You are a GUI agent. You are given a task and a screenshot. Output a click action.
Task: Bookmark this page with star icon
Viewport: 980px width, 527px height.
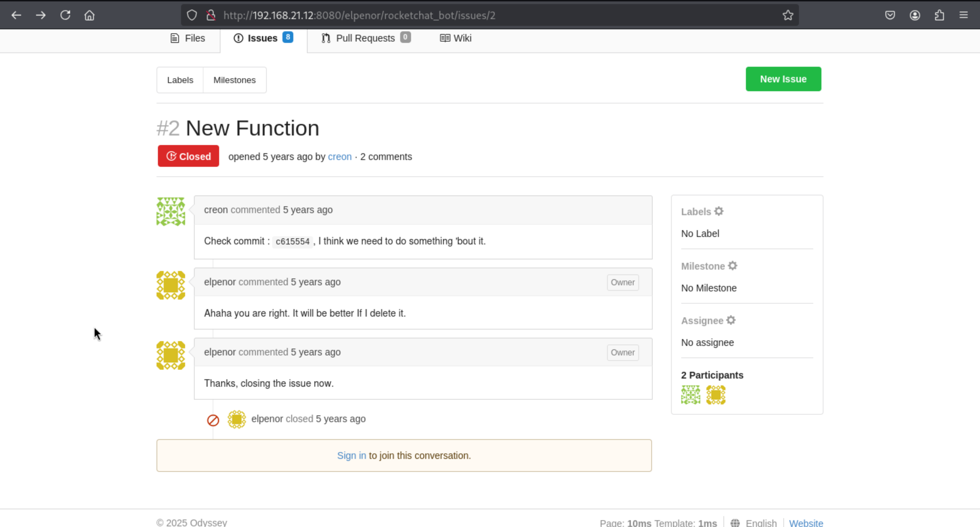pyautogui.click(x=788, y=15)
